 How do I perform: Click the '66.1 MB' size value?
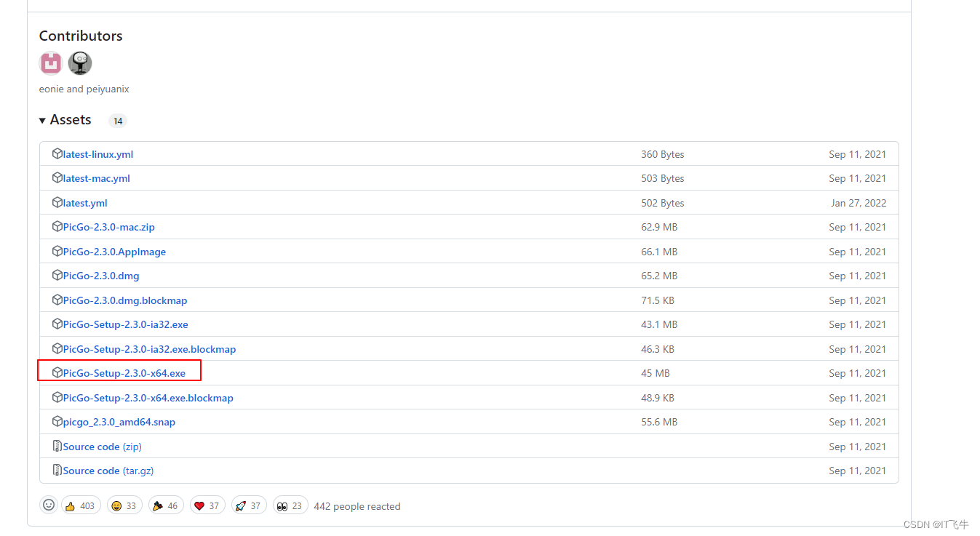pos(659,252)
